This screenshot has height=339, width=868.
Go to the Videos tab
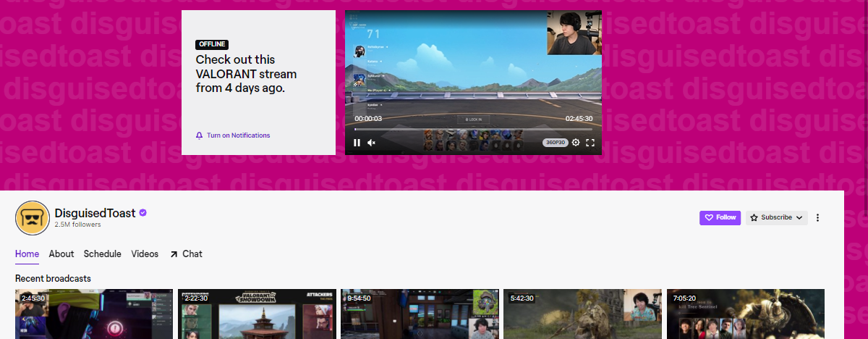tap(145, 254)
